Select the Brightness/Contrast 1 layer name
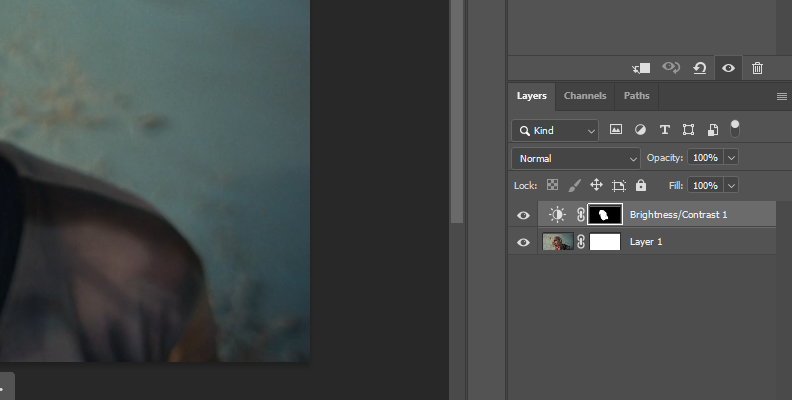 tap(678, 215)
